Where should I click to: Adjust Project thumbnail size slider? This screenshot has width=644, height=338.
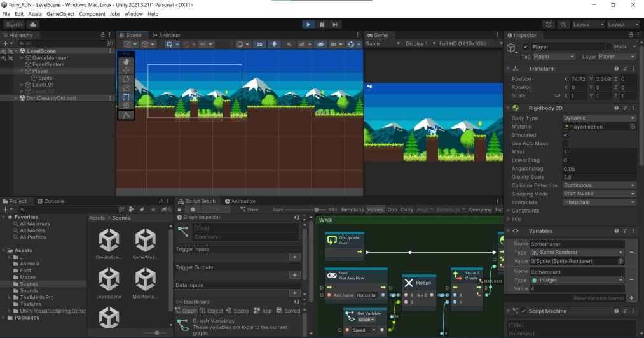pos(157,333)
